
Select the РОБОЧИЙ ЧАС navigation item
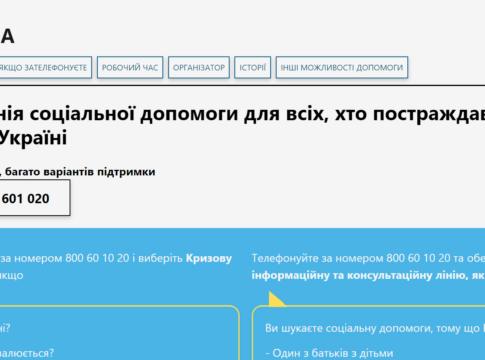click(x=130, y=67)
